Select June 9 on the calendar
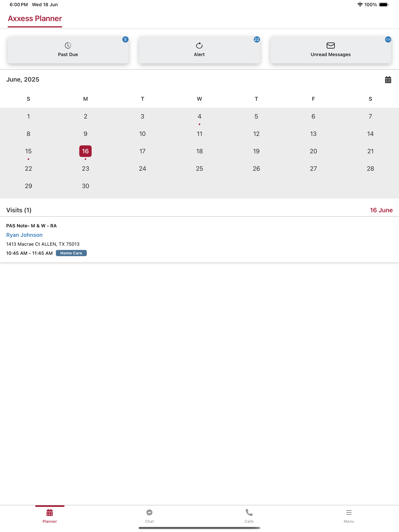This screenshot has height=532, width=399. pyautogui.click(x=85, y=134)
